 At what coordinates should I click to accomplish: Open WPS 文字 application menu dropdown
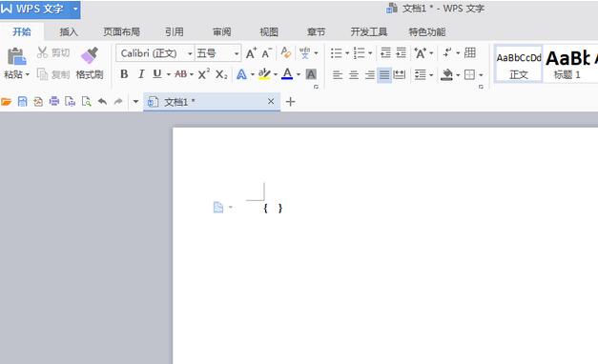tap(75, 9)
